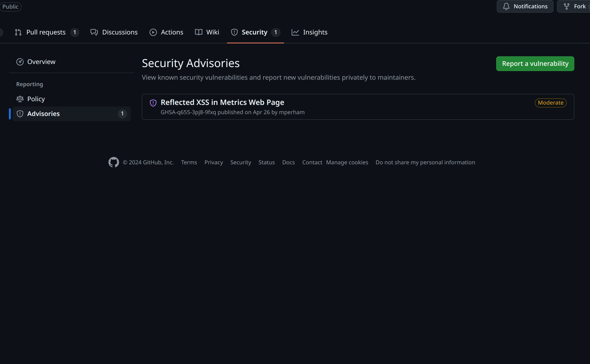Image resolution: width=590 pixels, height=364 pixels.
Task: Click the Insights graph icon
Action: click(x=295, y=32)
